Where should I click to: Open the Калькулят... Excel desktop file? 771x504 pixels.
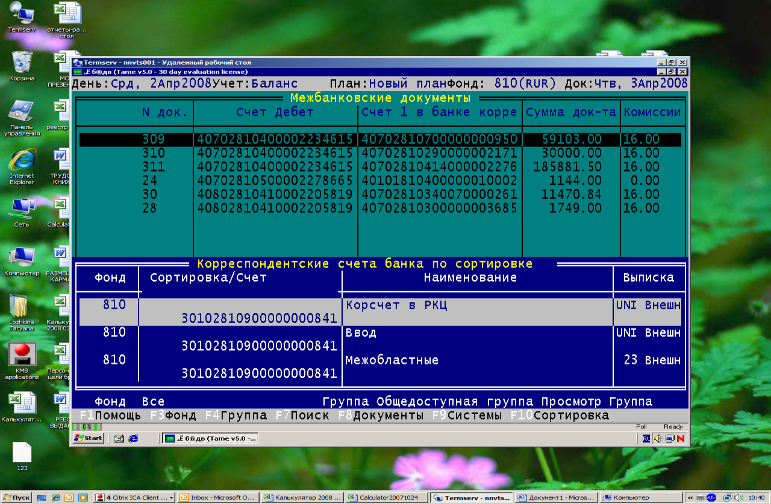pyautogui.click(x=22, y=407)
